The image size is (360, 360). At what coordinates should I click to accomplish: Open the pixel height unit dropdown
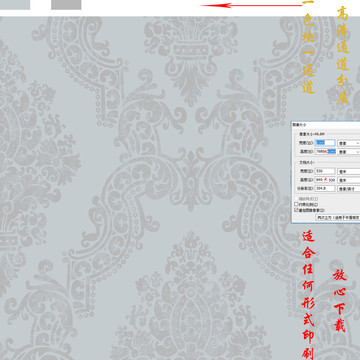349,152
